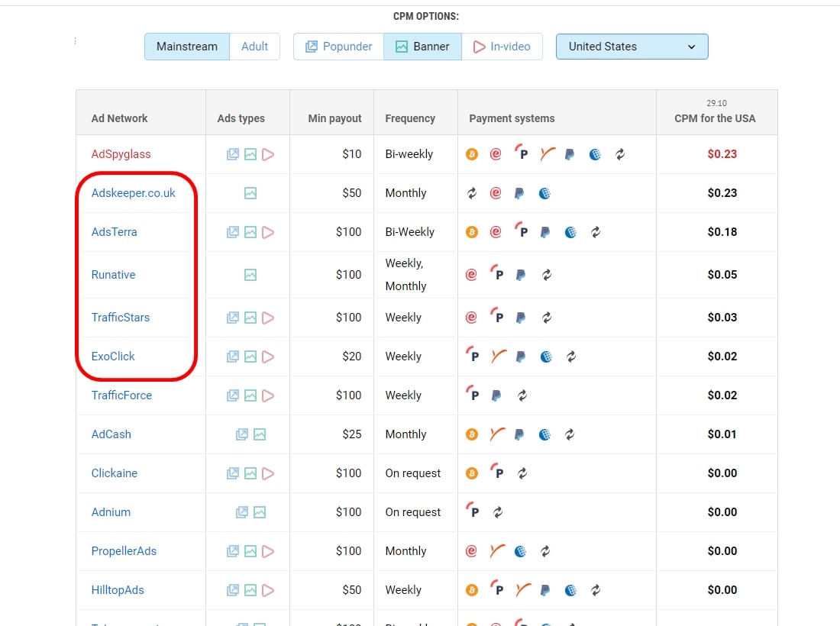840x626 pixels.
Task: Open the Adskeeper.co.uk network link
Action: 134,193
